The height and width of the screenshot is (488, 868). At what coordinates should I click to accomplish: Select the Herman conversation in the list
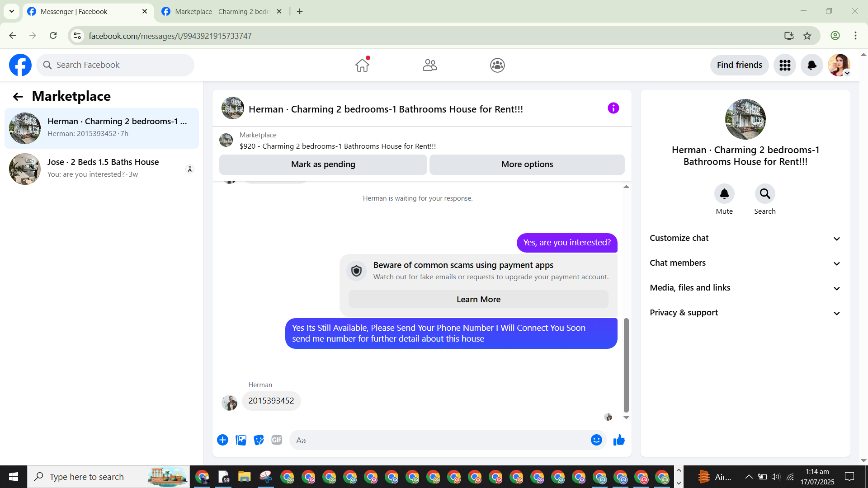tap(102, 128)
